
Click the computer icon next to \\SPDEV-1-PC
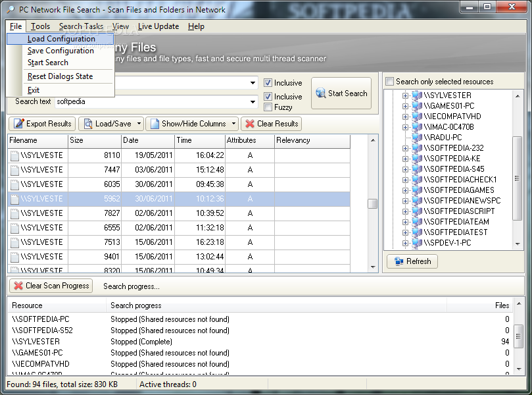[417, 243]
